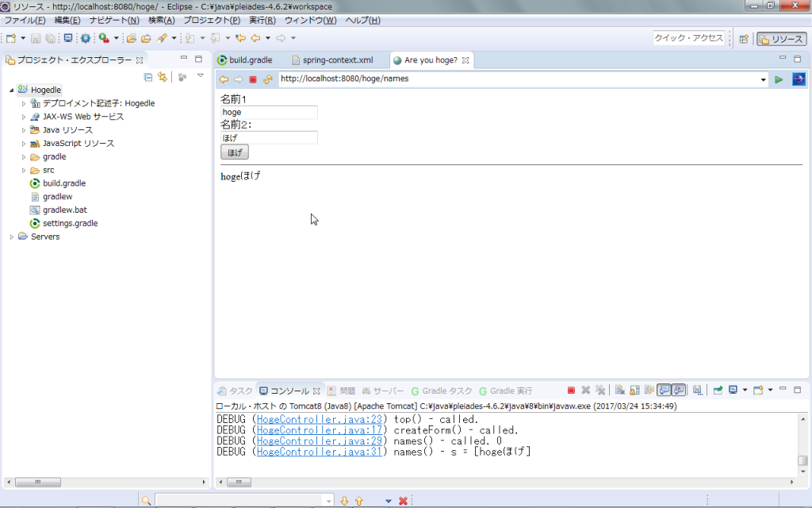Click the blue gear icon in main toolbar
The width and height of the screenshot is (812, 508).
coord(86,38)
